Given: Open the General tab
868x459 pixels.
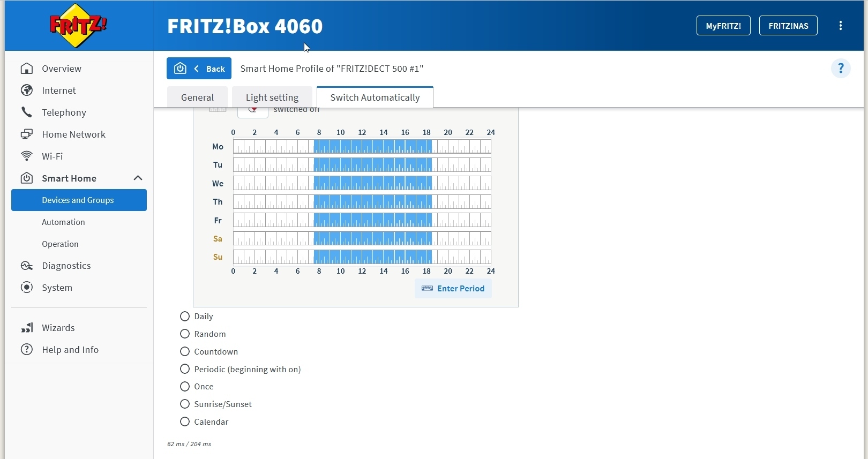Looking at the screenshot, I should pos(197,97).
